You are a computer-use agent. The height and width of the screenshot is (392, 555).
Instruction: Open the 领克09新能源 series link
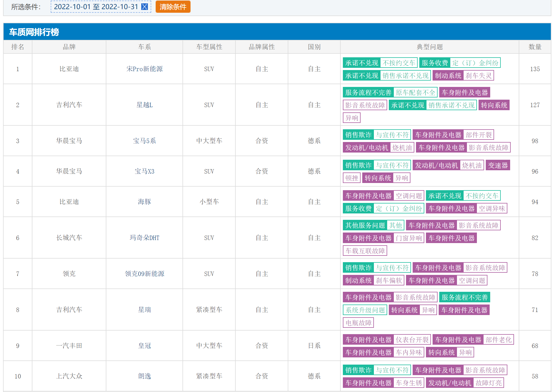(x=145, y=274)
